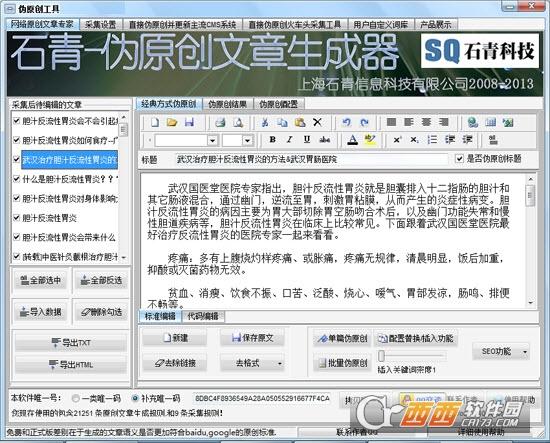This screenshot has height=443, width=550.
Task: Apply superscript formatting
Action: (x=397, y=140)
